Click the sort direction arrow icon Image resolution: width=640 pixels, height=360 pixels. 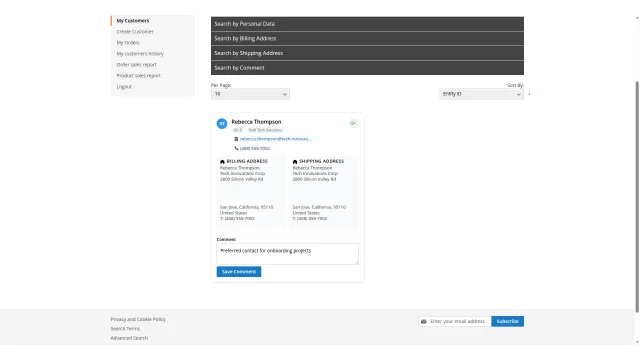(x=529, y=94)
